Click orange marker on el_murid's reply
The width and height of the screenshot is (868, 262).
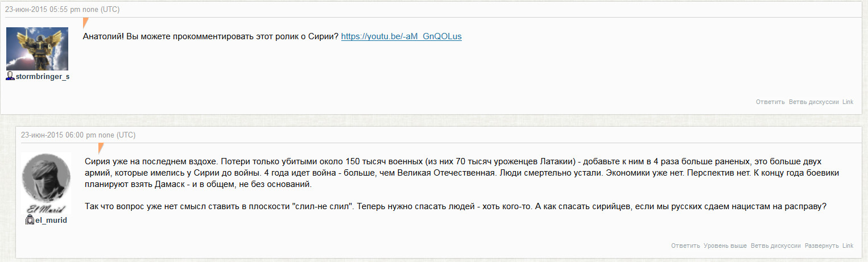pyautogui.click(x=101, y=148)
